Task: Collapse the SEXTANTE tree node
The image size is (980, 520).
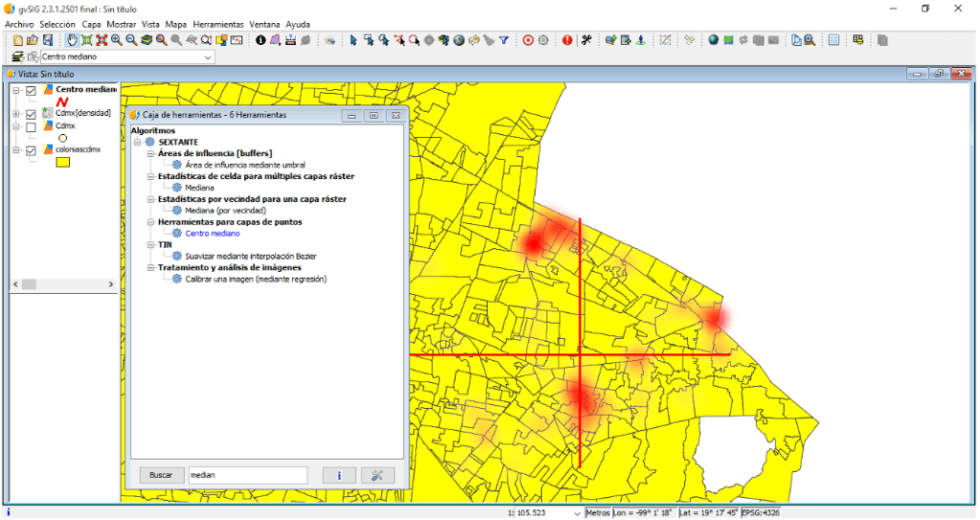Action: coord(139,142)
